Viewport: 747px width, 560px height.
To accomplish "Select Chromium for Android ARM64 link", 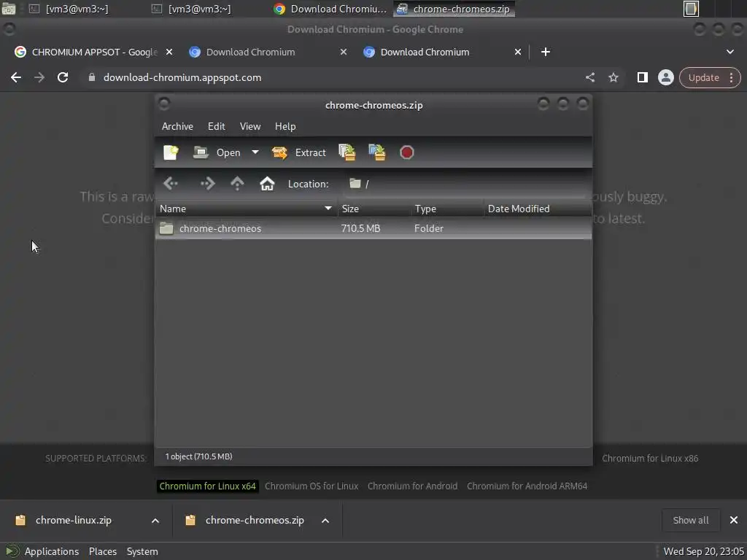I will point(527,486).
